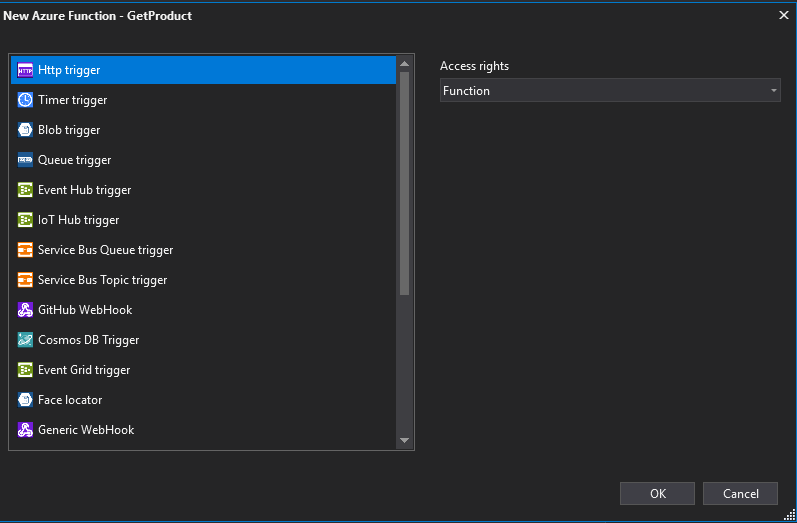Click the Queue trigger icon

pos(25,160)
